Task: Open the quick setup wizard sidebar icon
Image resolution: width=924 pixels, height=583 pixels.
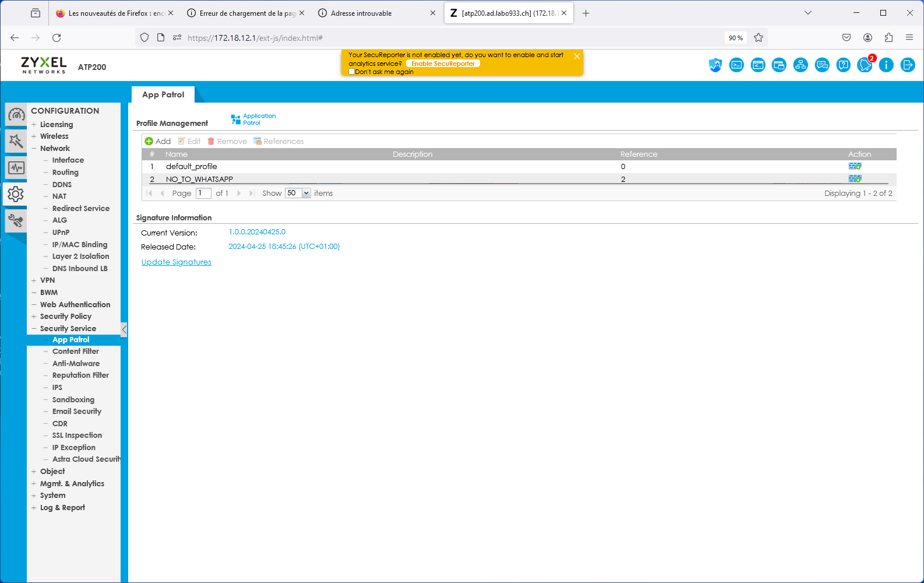Action: [16, 141]
